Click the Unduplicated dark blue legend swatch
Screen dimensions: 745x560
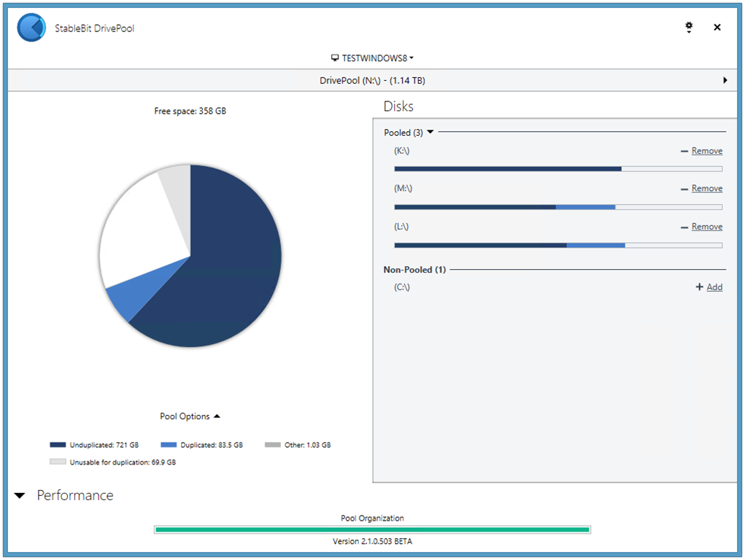[x=58, y=445]
